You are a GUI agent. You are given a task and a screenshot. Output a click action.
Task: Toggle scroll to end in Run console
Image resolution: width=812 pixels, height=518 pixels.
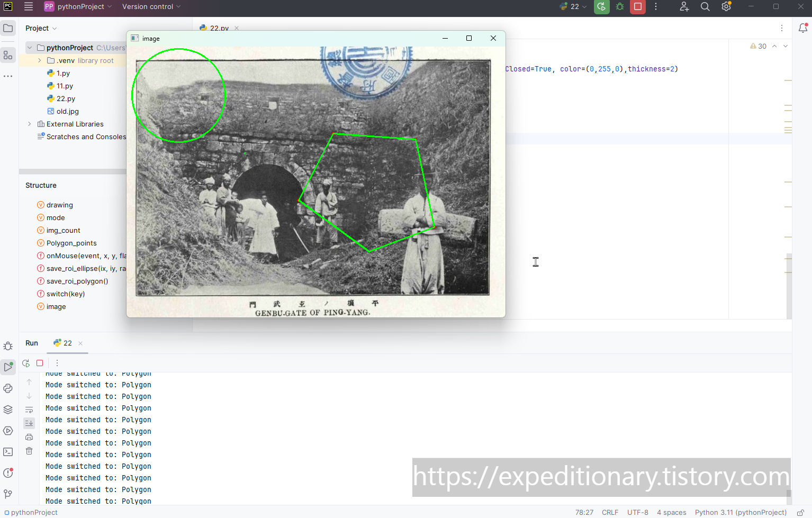pos(29,423)
